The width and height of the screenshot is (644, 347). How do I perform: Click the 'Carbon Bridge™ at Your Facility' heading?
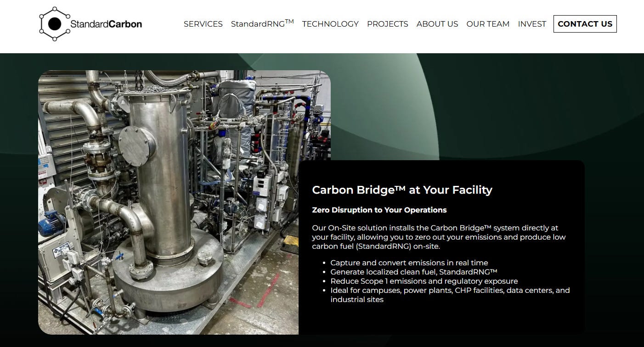point(402,190)
